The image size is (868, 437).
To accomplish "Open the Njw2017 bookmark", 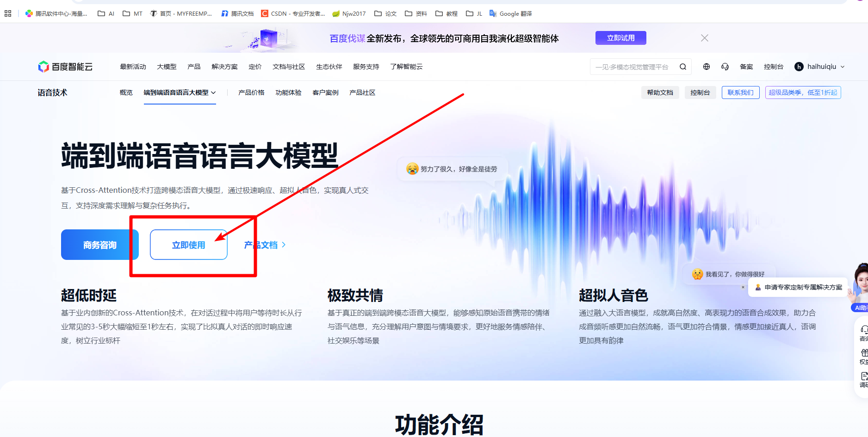I will coord(349,13).
